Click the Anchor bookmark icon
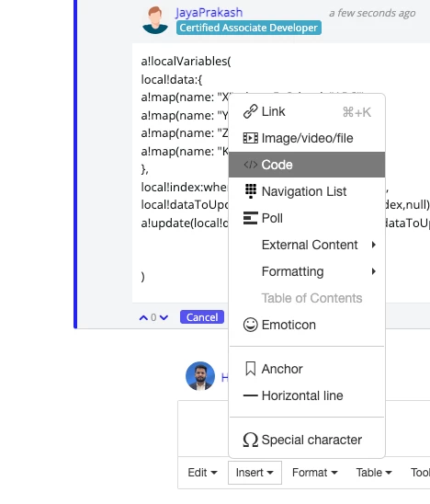 pyautogui.click(x=250, y=369)
